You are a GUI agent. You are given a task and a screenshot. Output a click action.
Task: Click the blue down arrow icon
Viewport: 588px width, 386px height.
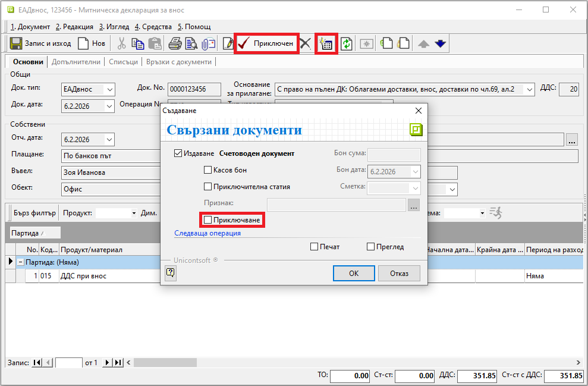point(440,44)
